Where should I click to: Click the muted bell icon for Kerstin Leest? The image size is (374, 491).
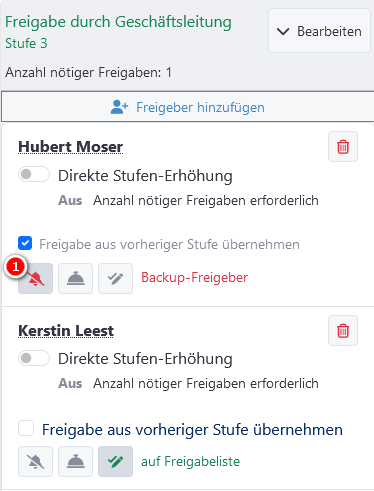click(x=35, y=462)
